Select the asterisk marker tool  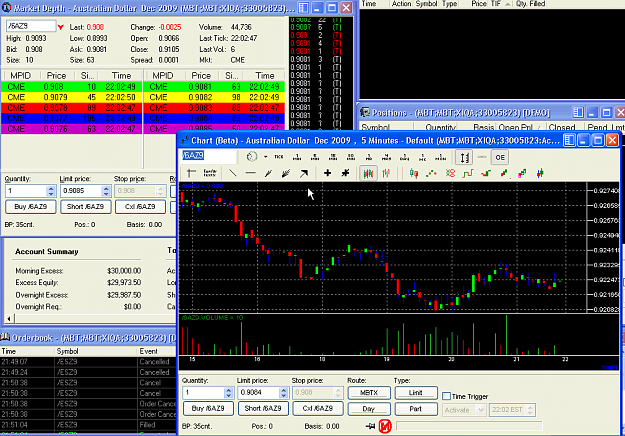pyautogui.click(x=345, y=173)
